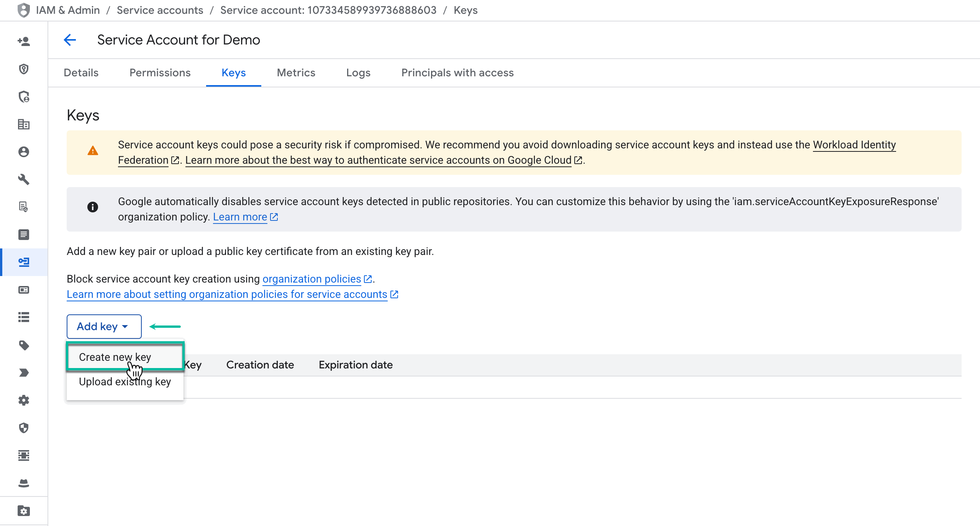Select the shield-with-key Identity & Organization icon
Image resolution: width=980 pixels, height=526 pixels.
[x=24, y=70]
